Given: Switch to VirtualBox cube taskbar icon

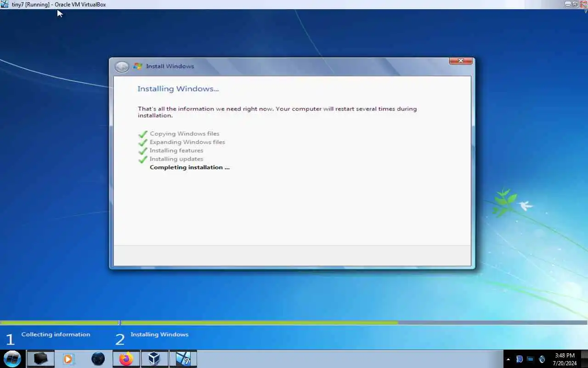Looking at the screenshot, I should tap(154, 359).
